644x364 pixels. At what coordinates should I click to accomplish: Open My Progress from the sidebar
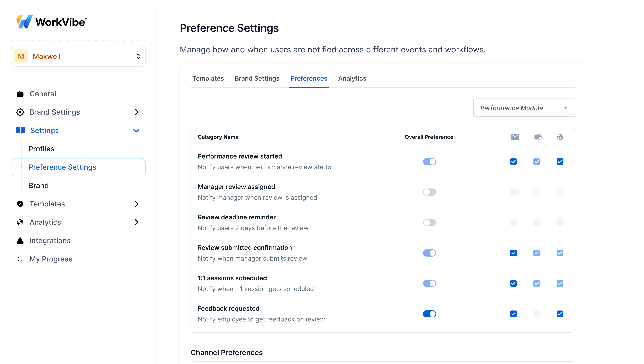point(51,259)
